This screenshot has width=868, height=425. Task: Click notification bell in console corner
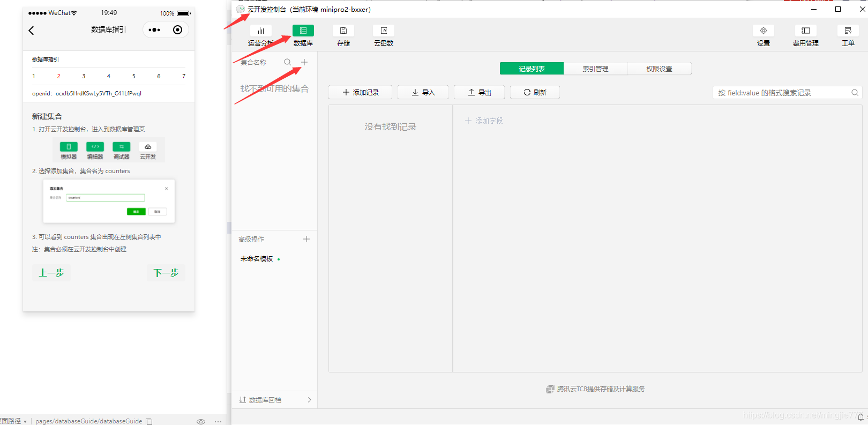860,417
